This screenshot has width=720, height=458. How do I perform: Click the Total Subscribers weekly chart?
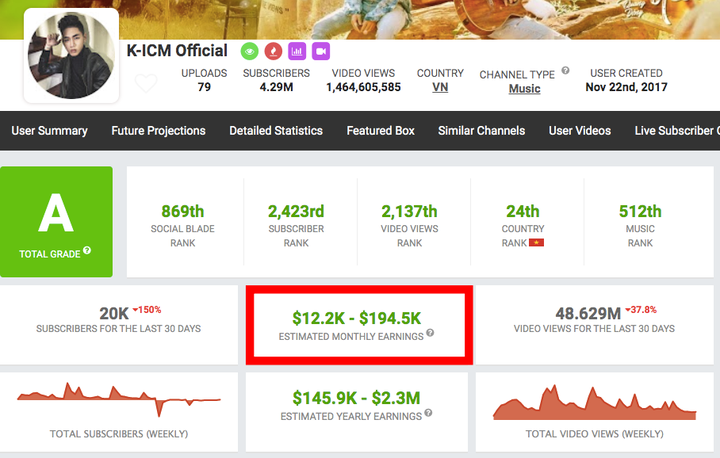118,401
